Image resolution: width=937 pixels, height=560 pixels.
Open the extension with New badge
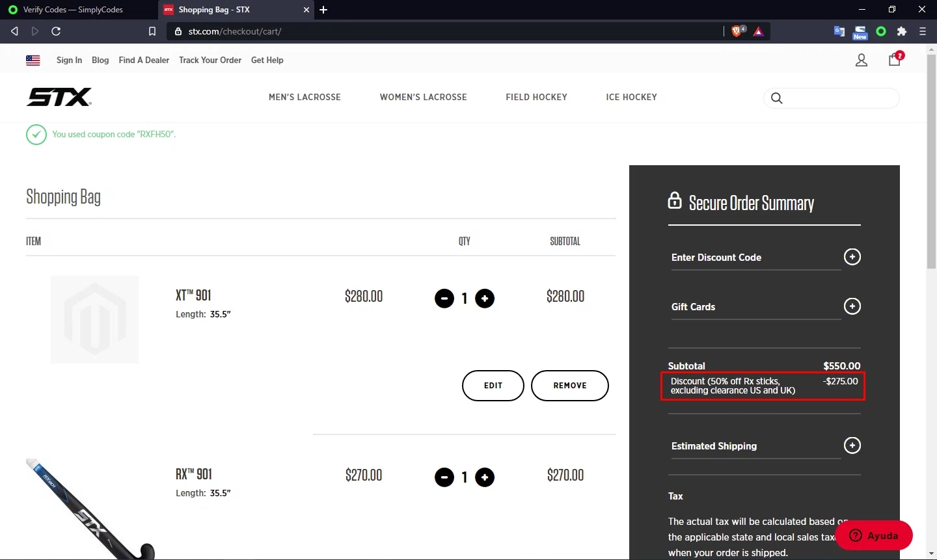(860, 32)
